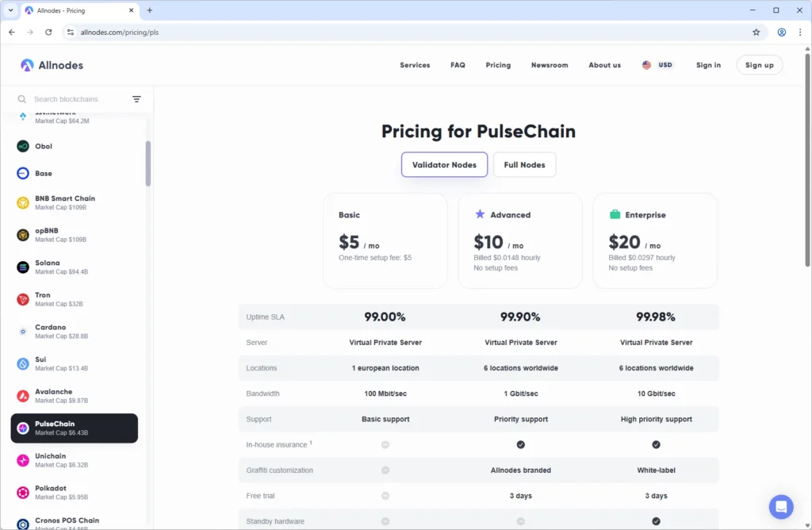This screenshot has width=812, height=530.
Task: Click the White-label cell
Action: 656,470
